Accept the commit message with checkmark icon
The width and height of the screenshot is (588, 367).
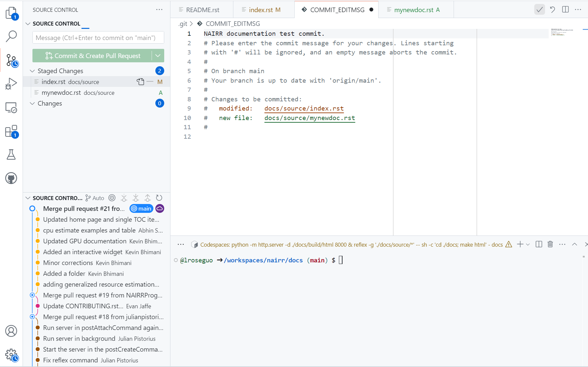pyautogui.click(x=539, y=10)
